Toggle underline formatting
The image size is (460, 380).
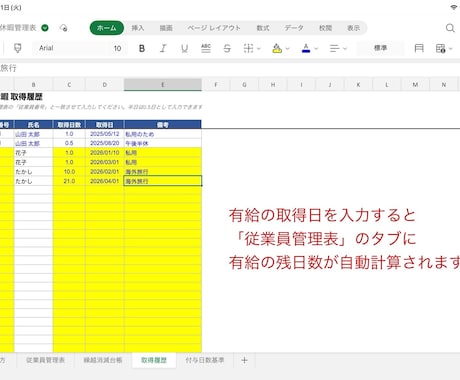[x=184, y=49]
